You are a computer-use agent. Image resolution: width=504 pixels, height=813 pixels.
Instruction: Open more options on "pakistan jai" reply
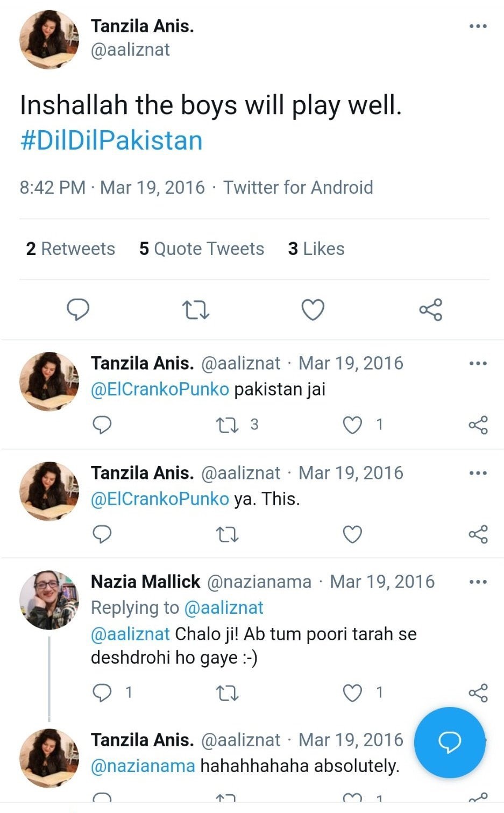[x=478, y=364]
